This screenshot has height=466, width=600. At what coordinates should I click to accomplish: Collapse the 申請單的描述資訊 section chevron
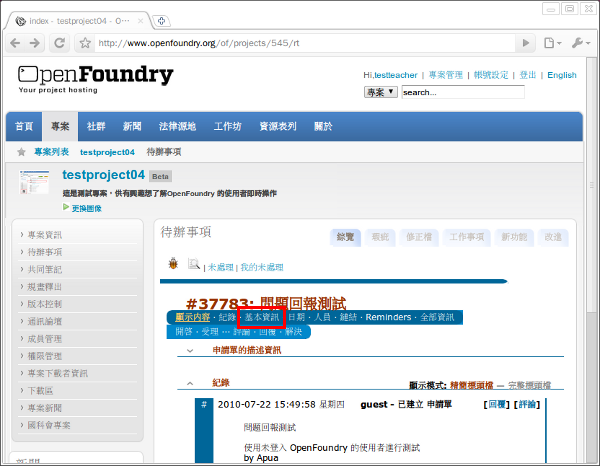[x=190, y=350]
